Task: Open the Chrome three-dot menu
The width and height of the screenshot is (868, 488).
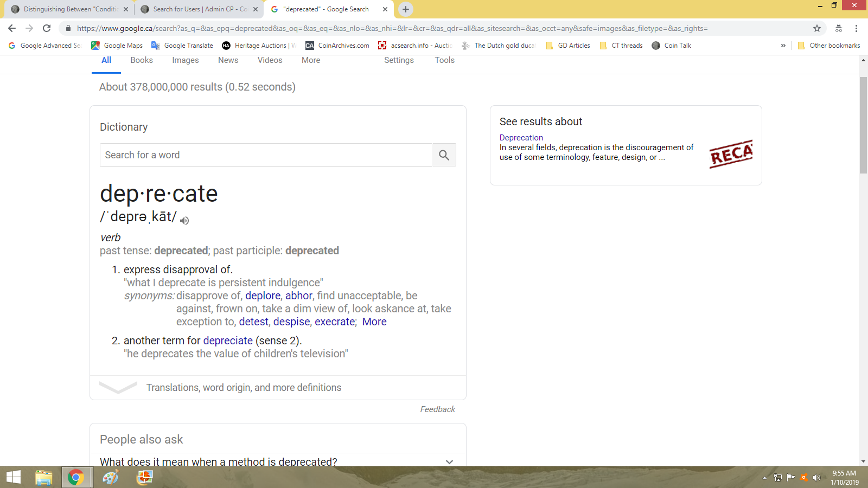Action: pyautogui.click(x=856, y=28)
